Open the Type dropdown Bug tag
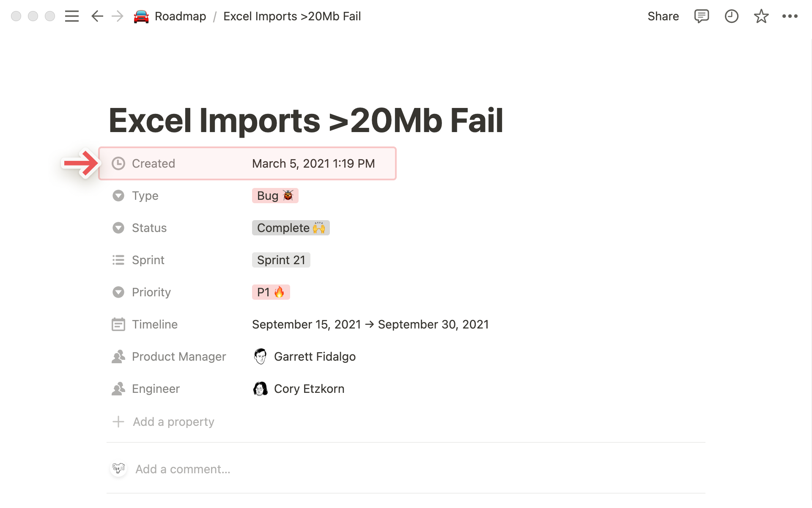Image resolution: width=812 pixels, height=508 pixels. (275, 196)
